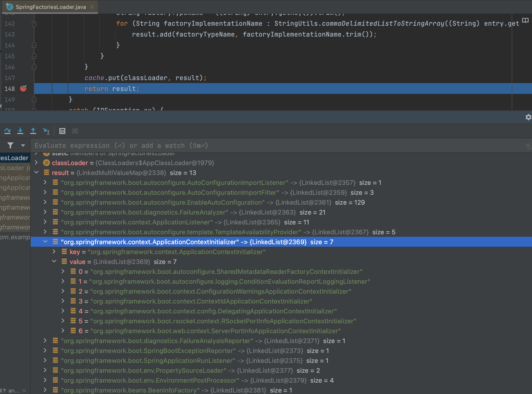Open debugger settings gear icon
The height and width of the screenshot is (394, 532).
(x=528, y=117)
